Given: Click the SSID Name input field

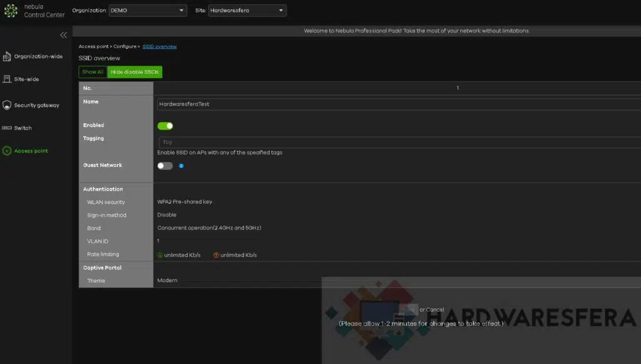Looking at the screenshot, I should click(x=399, y=104).
